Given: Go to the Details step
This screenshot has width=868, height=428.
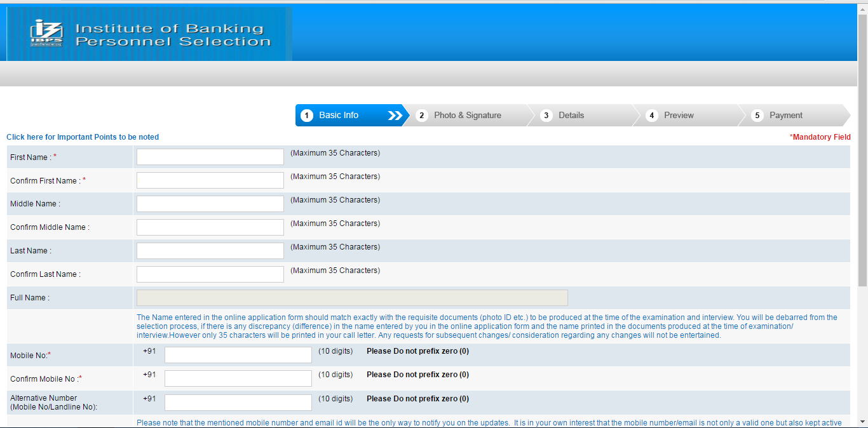Looking at the screenshot, I should [x=571, y=116].
